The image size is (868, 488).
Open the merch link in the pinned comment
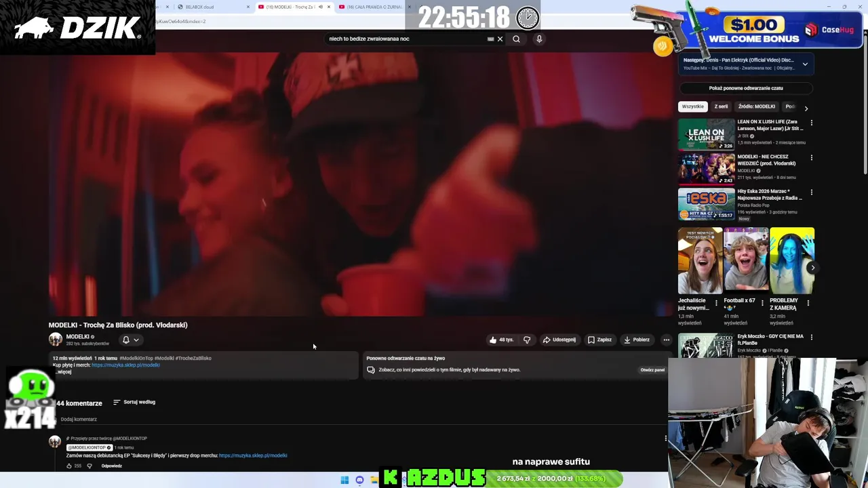[253, 455]
